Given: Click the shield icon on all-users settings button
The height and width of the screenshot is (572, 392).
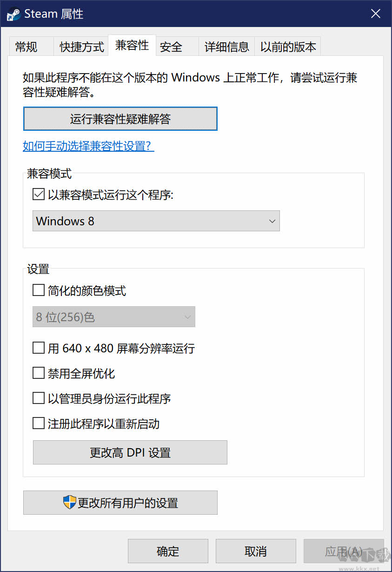Looking at the screenshot, I should pos(69,502).
